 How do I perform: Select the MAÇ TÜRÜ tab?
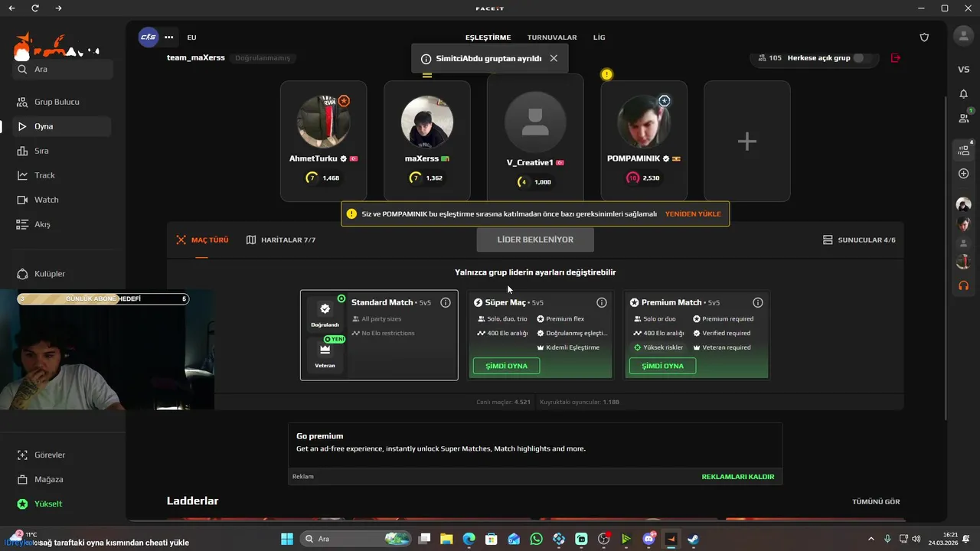coord(202,240)
